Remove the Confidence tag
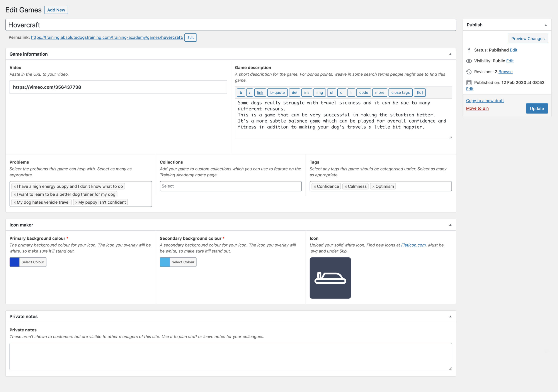The image size is (558, 392). 315,186
